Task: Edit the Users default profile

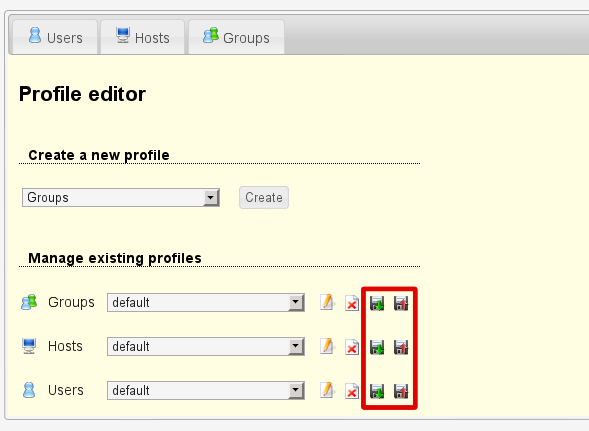Action: (327, 390)
